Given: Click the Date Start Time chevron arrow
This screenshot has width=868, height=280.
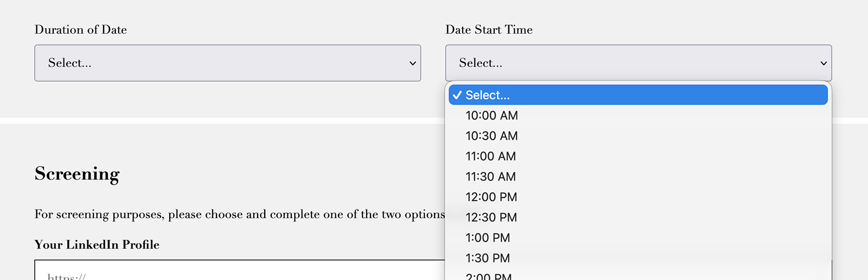Looking at the screenshot, I should click(823, 63).
